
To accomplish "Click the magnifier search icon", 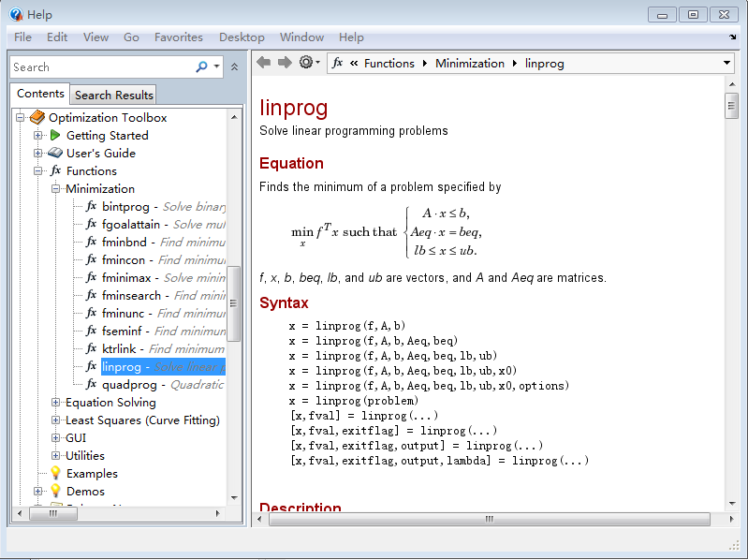I will [x=202, y=66].
